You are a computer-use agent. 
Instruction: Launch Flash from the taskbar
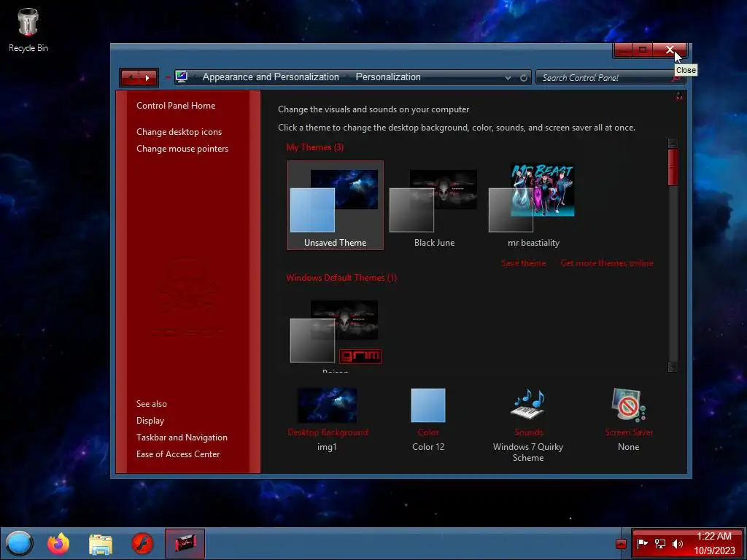point(142,544)
